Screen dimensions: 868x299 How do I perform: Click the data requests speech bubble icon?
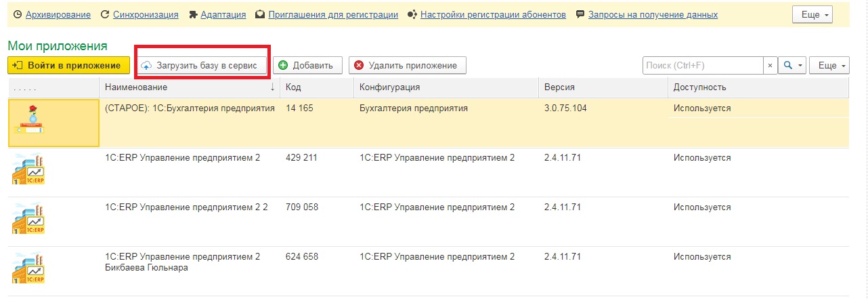pos(580,14)
